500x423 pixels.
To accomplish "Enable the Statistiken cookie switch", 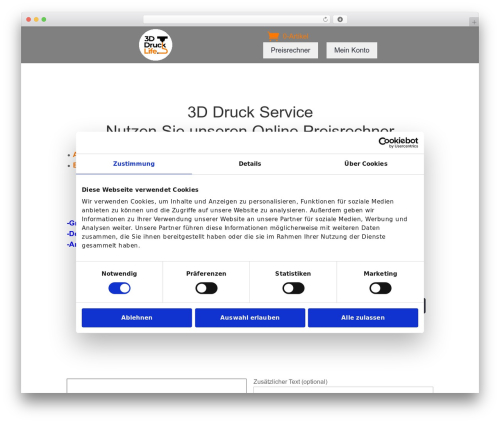I will (x=293, y=288).
